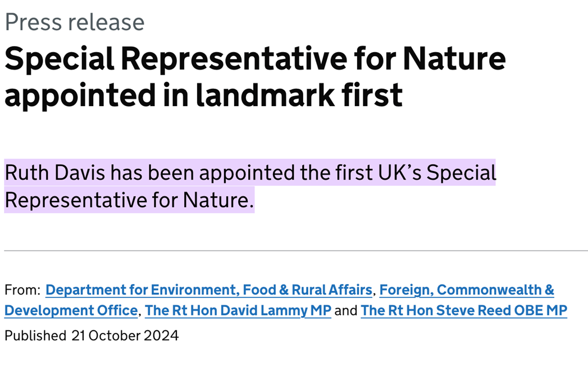Click the word Representative in the bold headline
Image resolution: width=588 pixels, height=366 pixels.
click(x=234, y=59)
